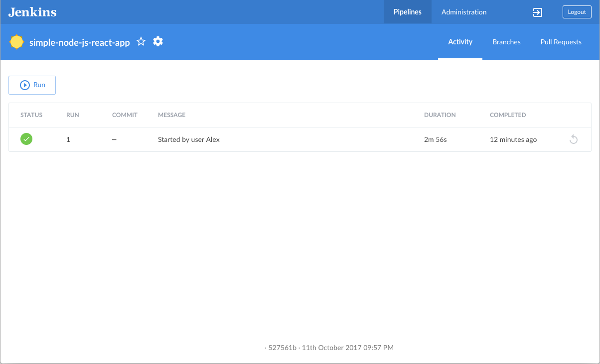Viewport: 600px width, 364px height.
Task: Switch to the Pull Requests tab
Action: [561, 42]
